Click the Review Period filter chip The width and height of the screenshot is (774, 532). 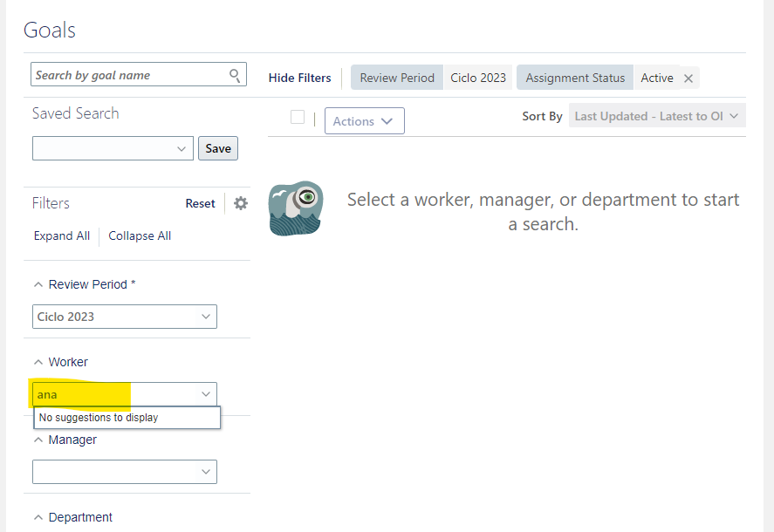396,78
